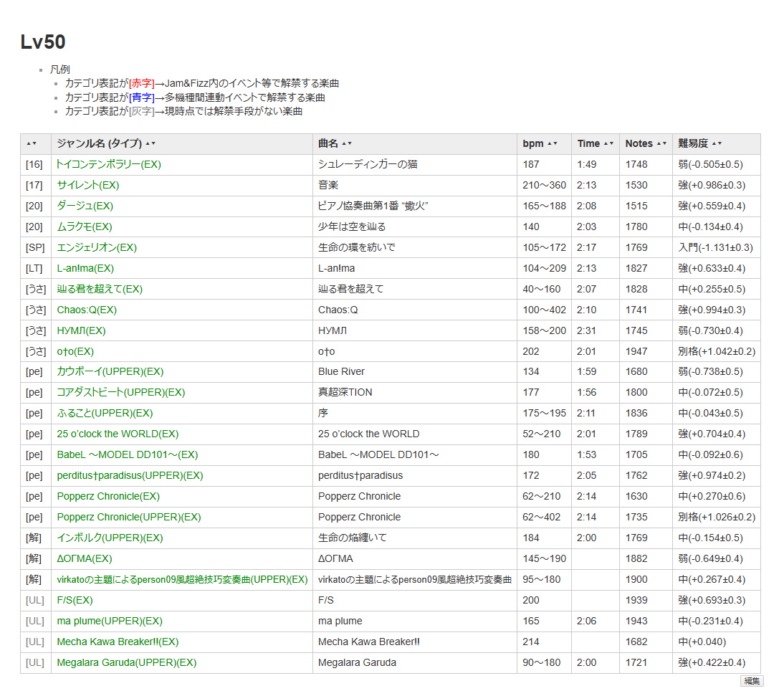Click the 編集 edit button
This screenshot has width=784, height=691.
tap(752, 680)
